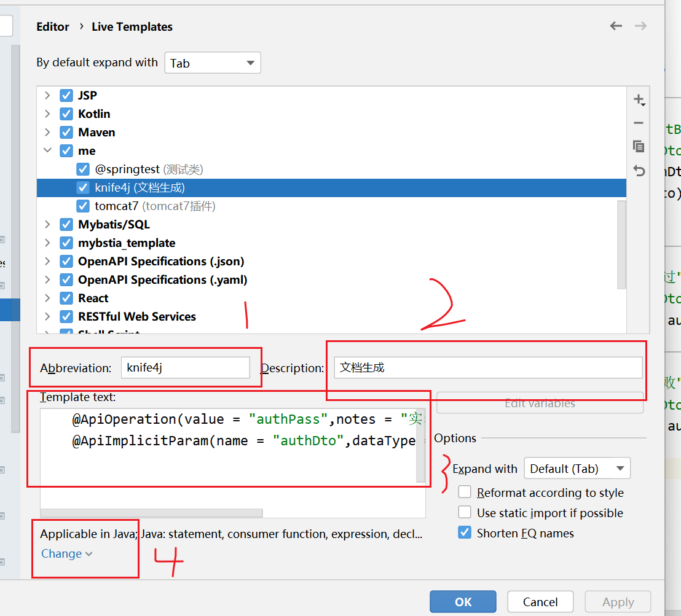This screenshot has width=681, height=616.
Task: Focus the Description input field
Action: (x=488, y=368)
